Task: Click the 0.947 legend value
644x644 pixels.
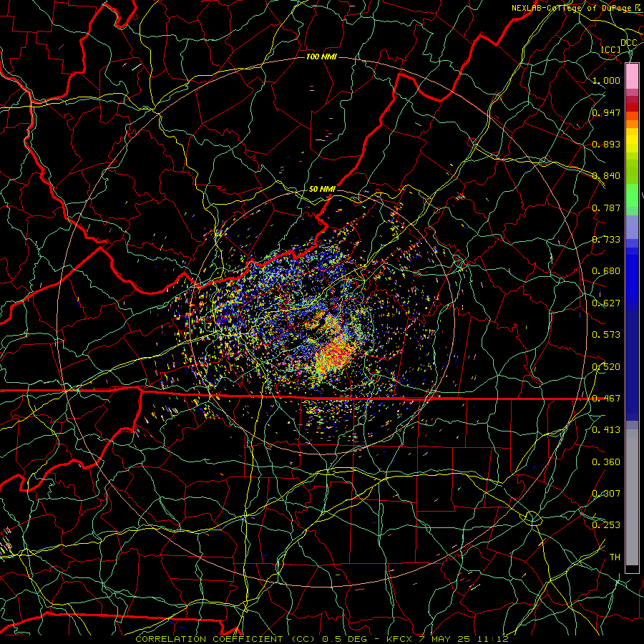Action: (x=606, y=112)
